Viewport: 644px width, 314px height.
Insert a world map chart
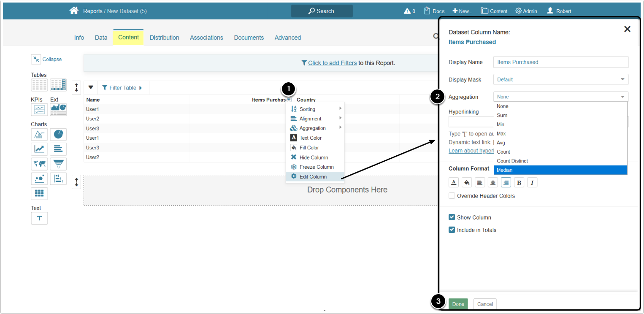click(39, 164)
